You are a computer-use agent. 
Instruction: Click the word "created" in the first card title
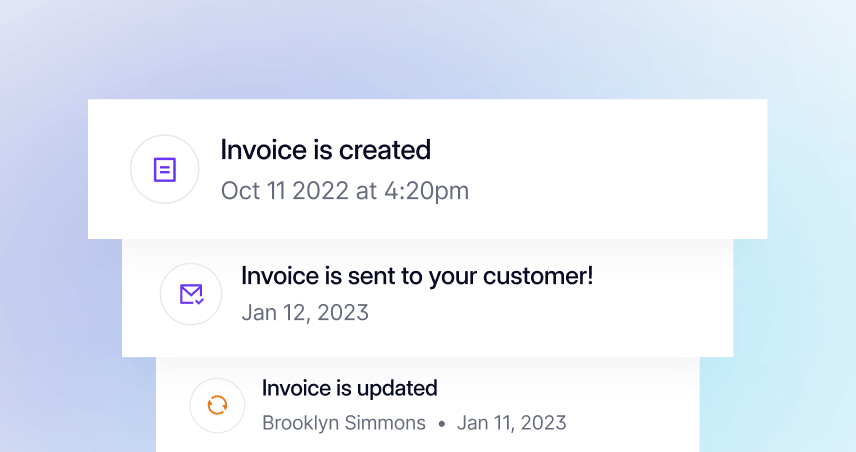point(385,150)
